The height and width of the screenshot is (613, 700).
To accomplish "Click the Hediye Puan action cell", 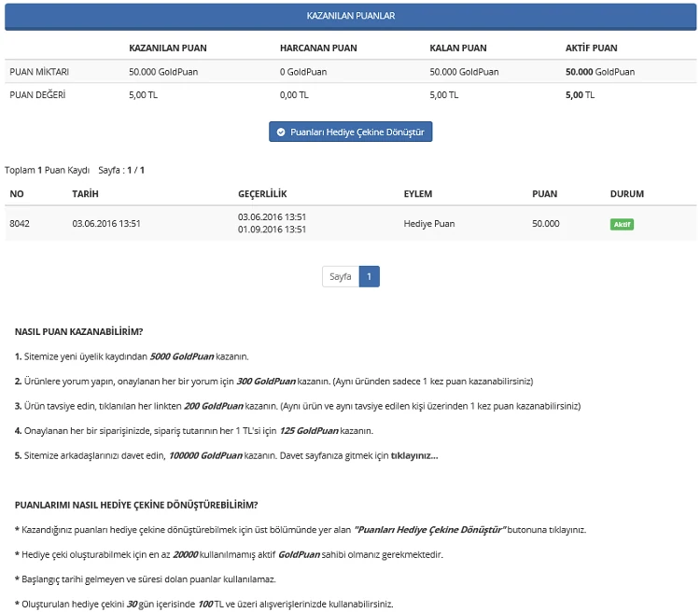I will click(429, 224).
